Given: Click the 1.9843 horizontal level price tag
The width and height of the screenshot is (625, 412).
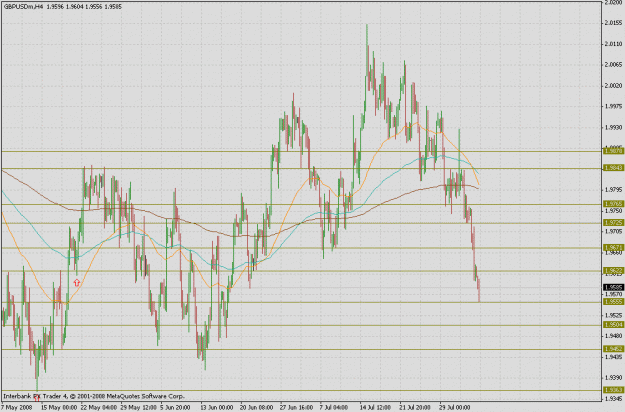Looking at the screenshot, I should pyautogui.click(x=614, y=168).
